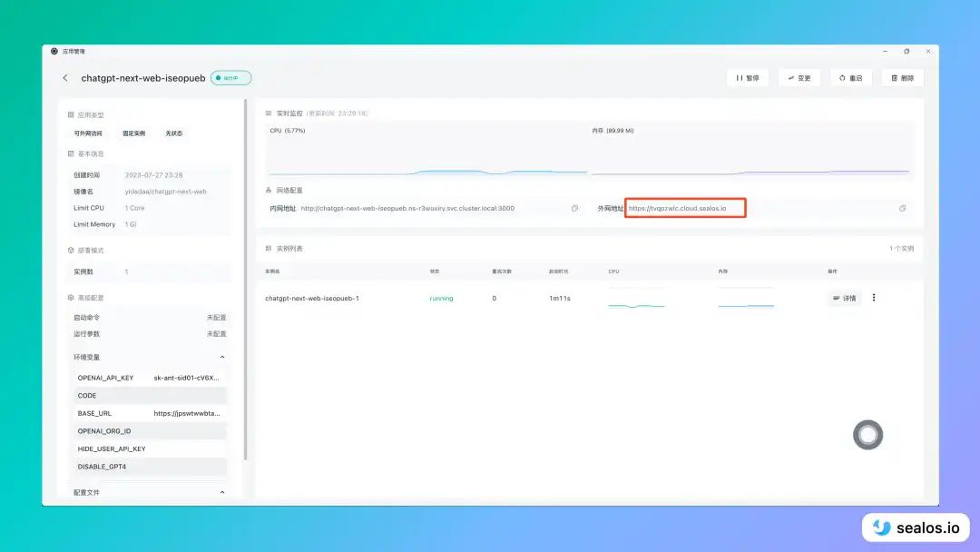Collapse the 环境变量 section chevron
Viewport: 980px width, 552px height.
pyautogui.click(x=222, y=357)
